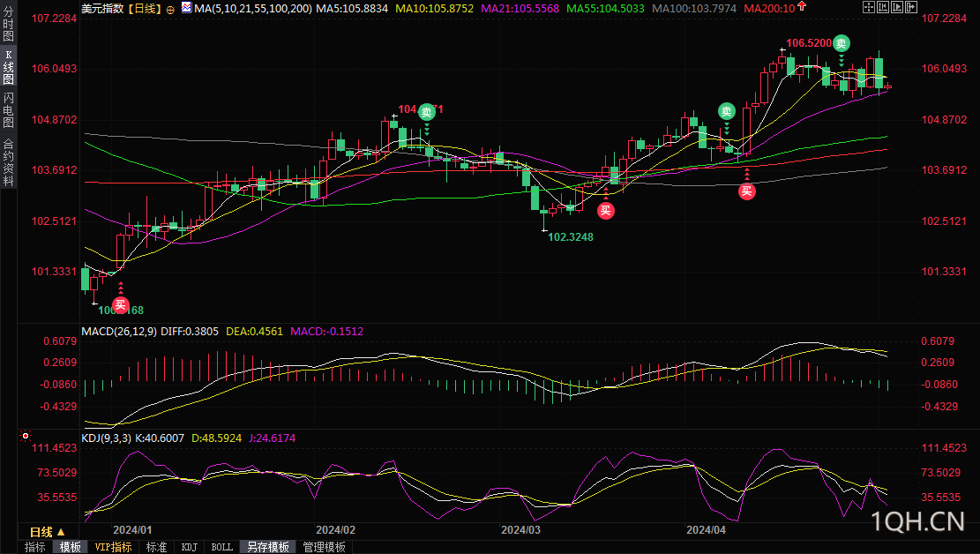Open the 分时图 sidebar tab

coord(8,24)
